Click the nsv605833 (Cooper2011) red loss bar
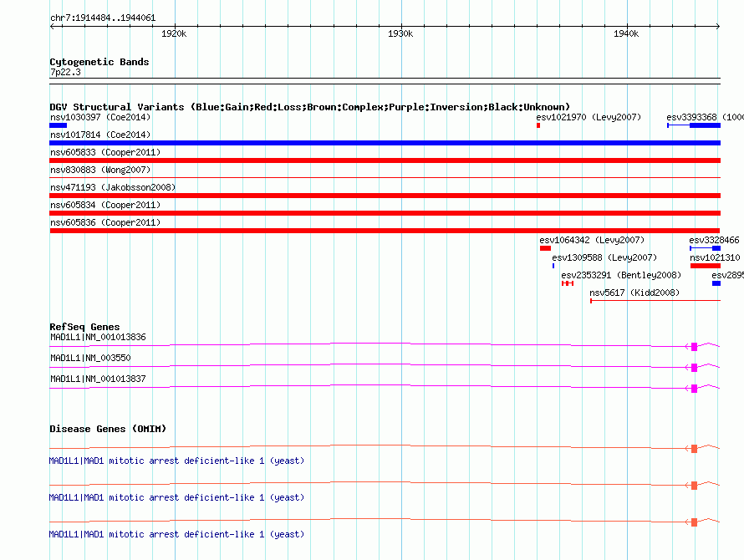Image resolution: width=744 pixels, height=560 pixels. pyautogui.click(x=385, y=160)
